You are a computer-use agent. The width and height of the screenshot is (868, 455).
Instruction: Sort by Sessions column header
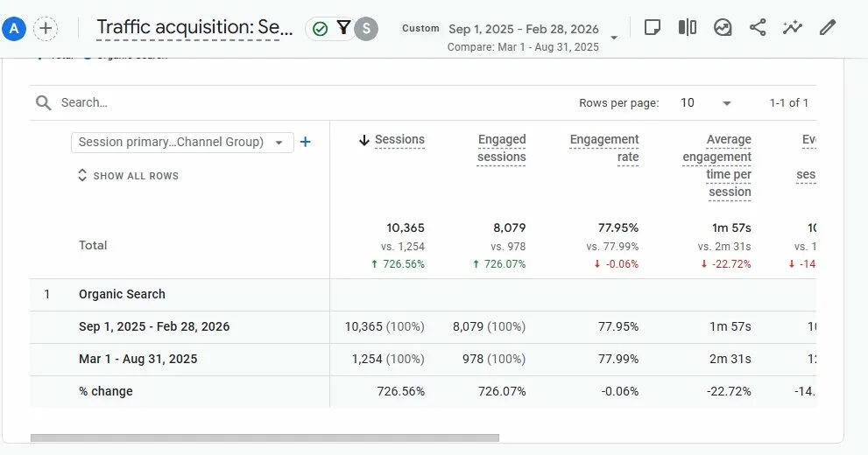pyautogui.click(x=399, y=140)
